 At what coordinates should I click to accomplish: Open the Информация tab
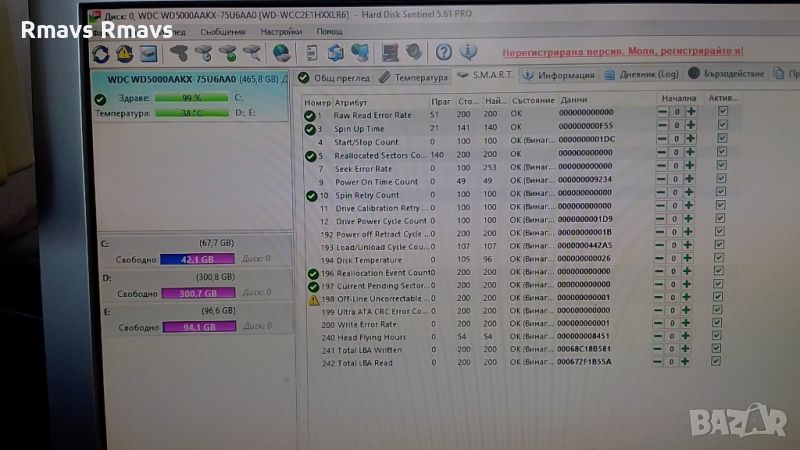(x=559, y=75)
